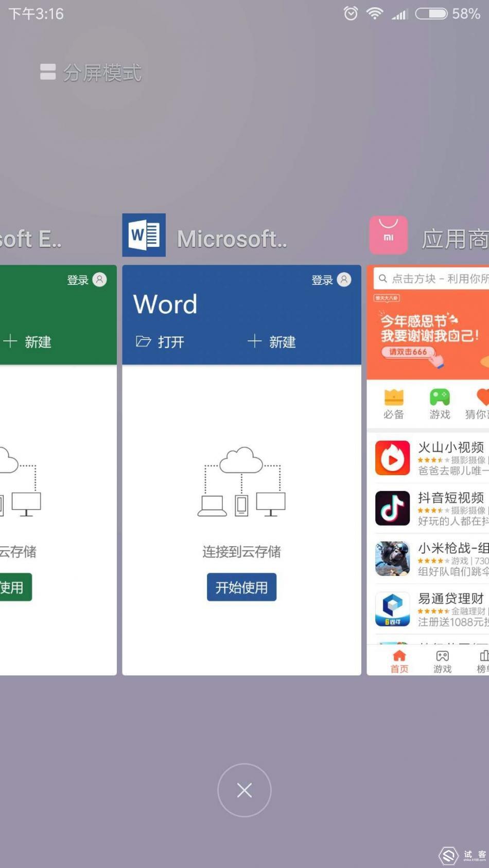This screenshot has width=489, height=868.
Task: Tap 易通贷理财 app icon
Action: [x=393, y=609]
